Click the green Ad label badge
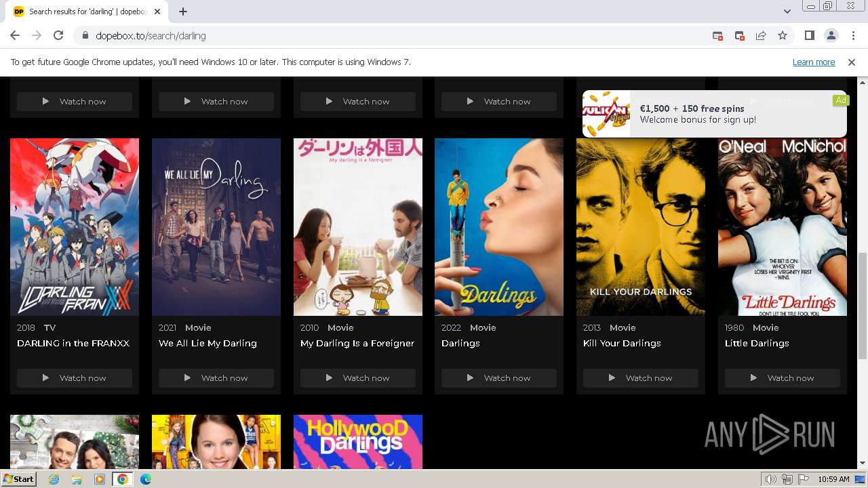The width and height of the screenshot is (868, 488). click(841, 100)
